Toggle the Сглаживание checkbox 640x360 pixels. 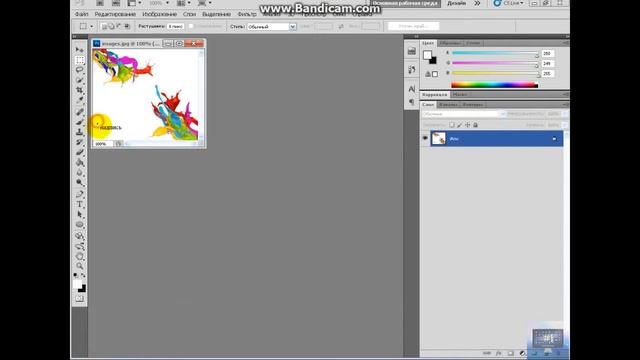191,26
